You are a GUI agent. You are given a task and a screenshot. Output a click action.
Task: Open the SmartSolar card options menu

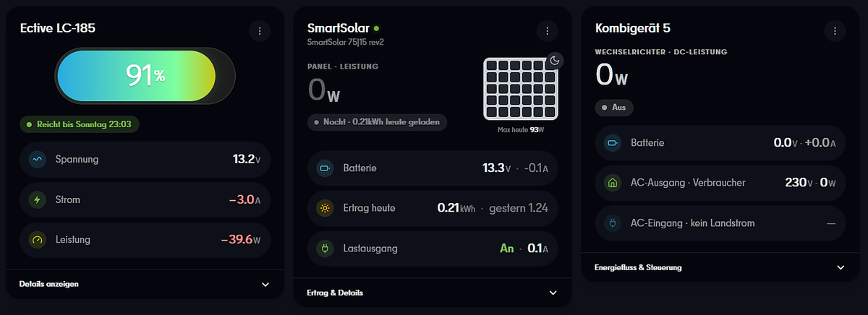point(548,31)
